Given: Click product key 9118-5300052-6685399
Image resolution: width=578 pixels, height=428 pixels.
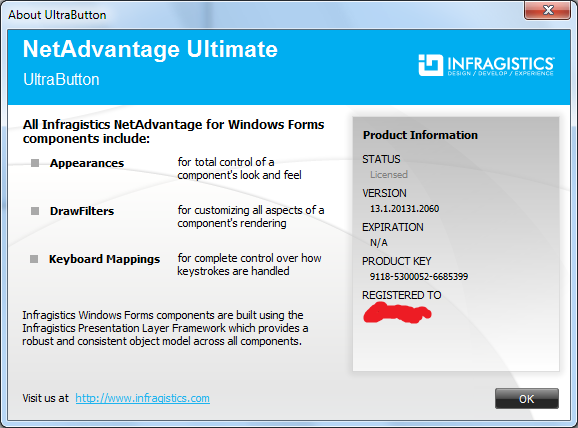Looking at the screenshot, I should pos(419,276).
